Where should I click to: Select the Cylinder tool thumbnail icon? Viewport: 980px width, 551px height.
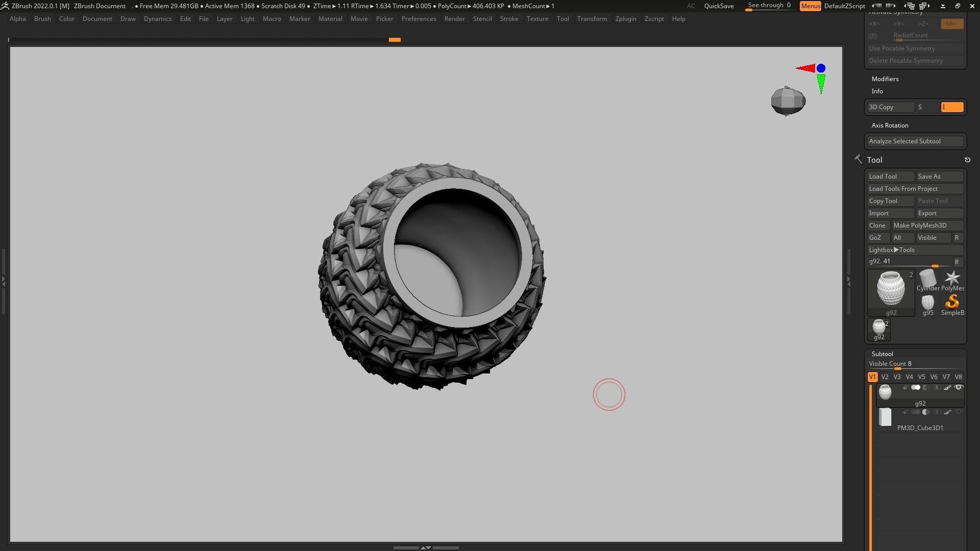click(927, 278)
